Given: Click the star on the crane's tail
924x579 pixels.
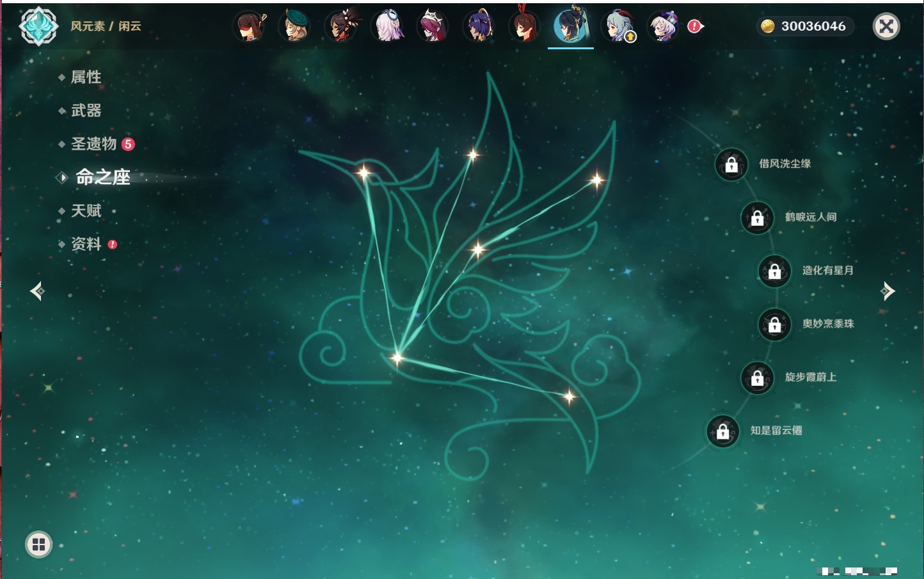Looking at the screenshot, I should click(569, 397).
